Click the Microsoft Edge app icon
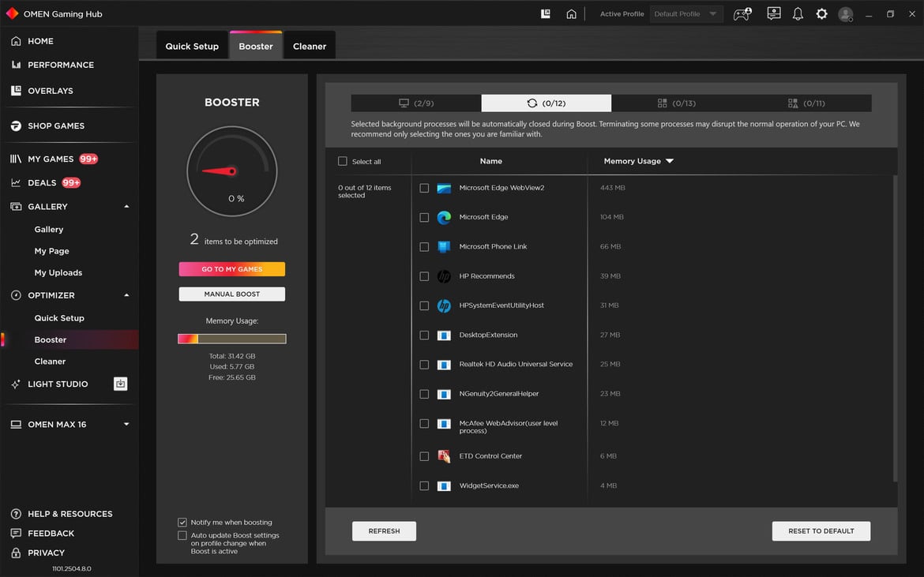 point(444,217)
